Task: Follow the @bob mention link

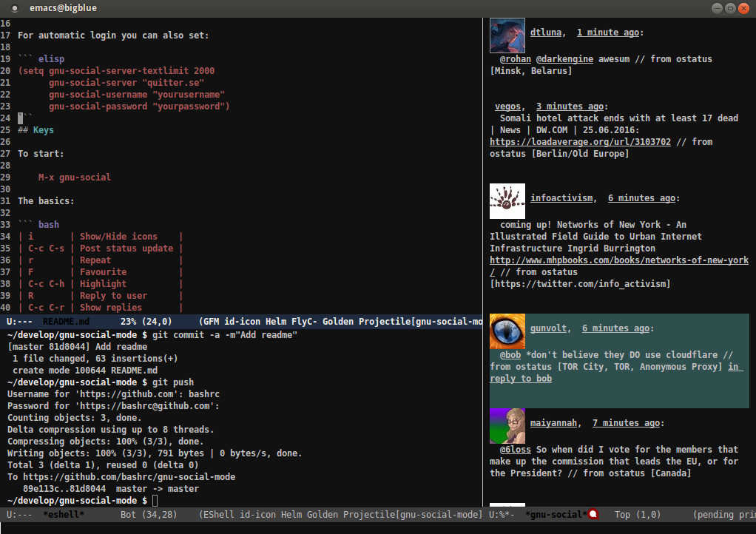Action: point(510,355)
